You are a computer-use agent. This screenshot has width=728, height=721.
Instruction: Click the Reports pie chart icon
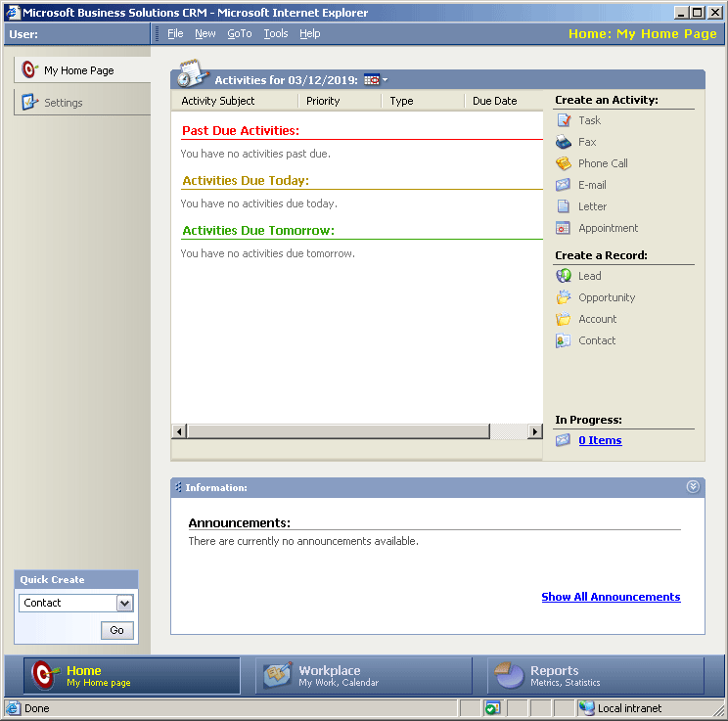coord(509,675)
